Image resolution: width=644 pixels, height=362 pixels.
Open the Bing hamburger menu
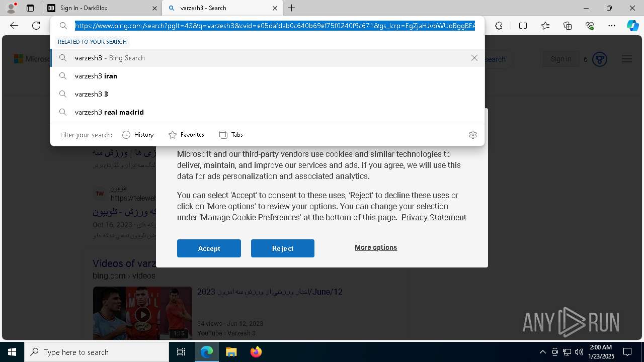[x=626, y=59]
